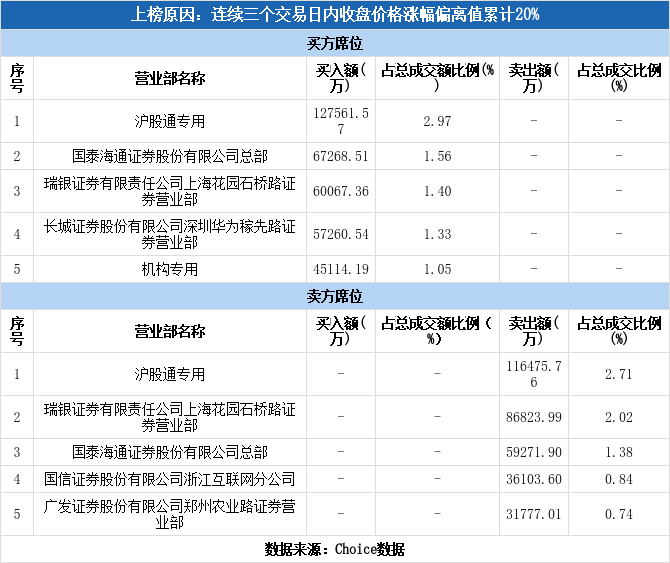This screenshot has width=670, height=563.
Task: Click sell amount 59271.90
Action: point(534,452)
